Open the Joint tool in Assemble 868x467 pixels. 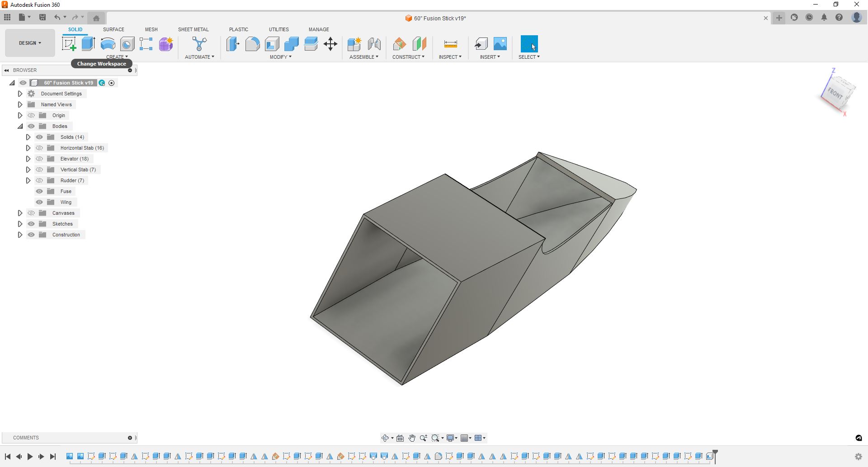click(x=374, y=44)
